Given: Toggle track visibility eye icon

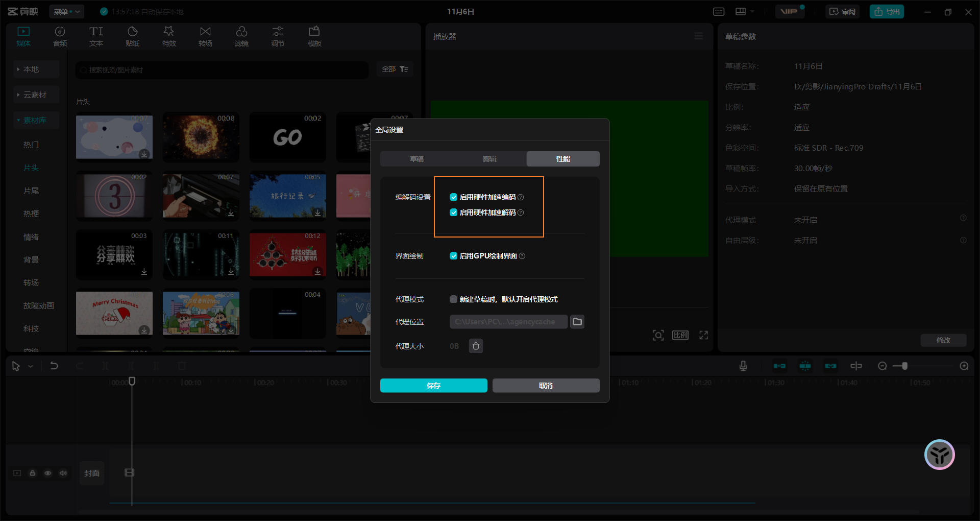Looking at the screenshot, I should 48,473.
